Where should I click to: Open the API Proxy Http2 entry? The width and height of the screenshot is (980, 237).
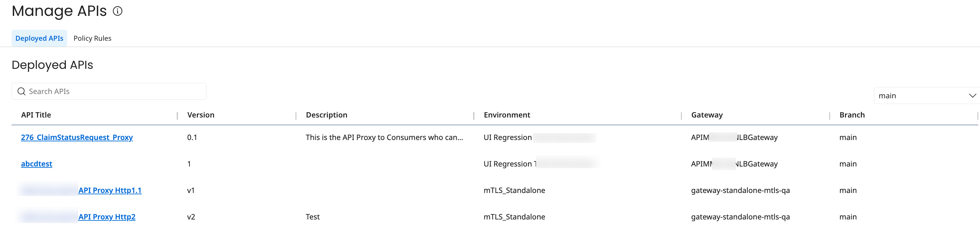pyautogui.click(x=107, y=216)
